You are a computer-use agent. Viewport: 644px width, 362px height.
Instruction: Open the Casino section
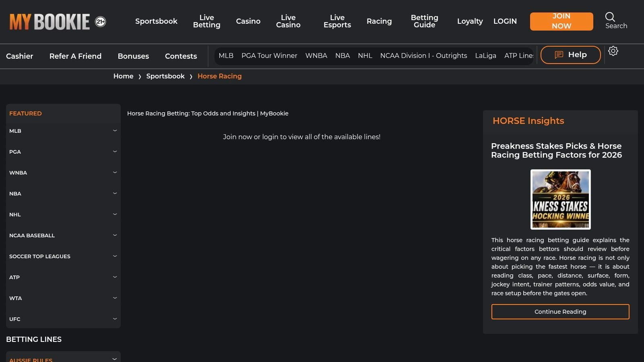click(x=248, y=21)
